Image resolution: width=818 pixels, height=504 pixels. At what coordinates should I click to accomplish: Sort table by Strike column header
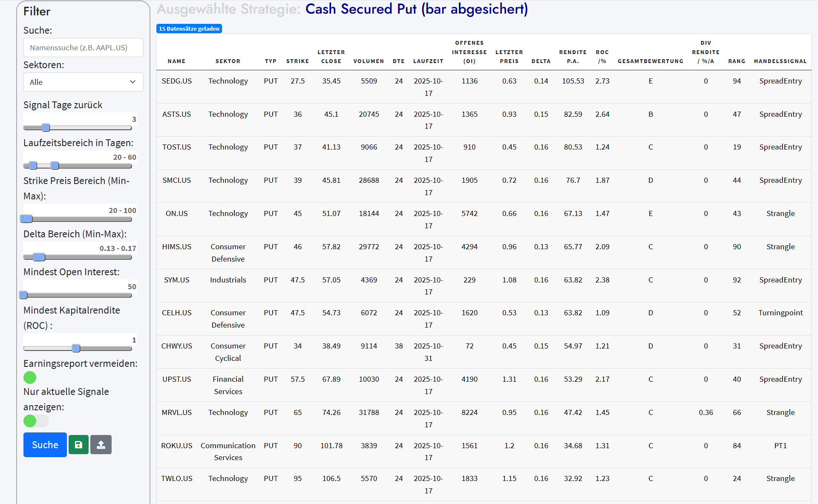click(x=297, y=61)
